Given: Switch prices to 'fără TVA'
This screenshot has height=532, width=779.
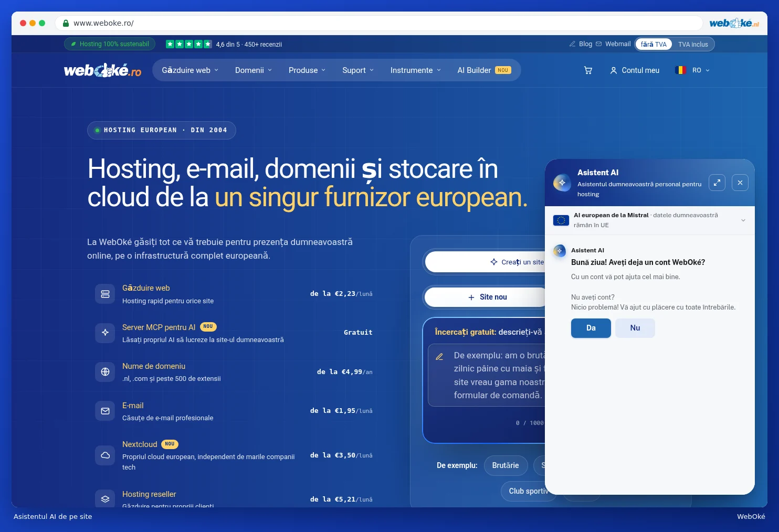Looking at the screenshot, I should [654, 45].
